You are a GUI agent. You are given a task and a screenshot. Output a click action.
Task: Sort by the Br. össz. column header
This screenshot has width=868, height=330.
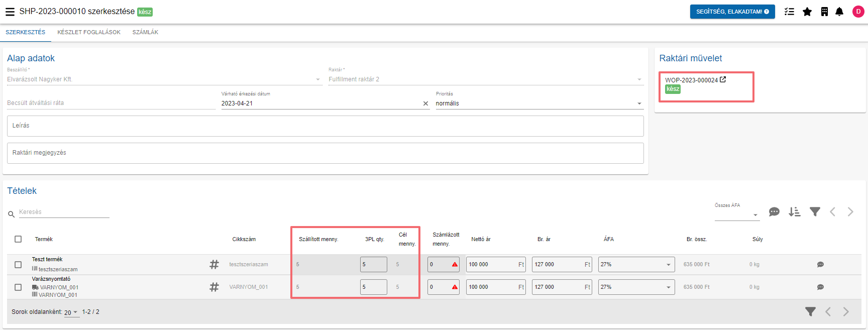point(697,239)
